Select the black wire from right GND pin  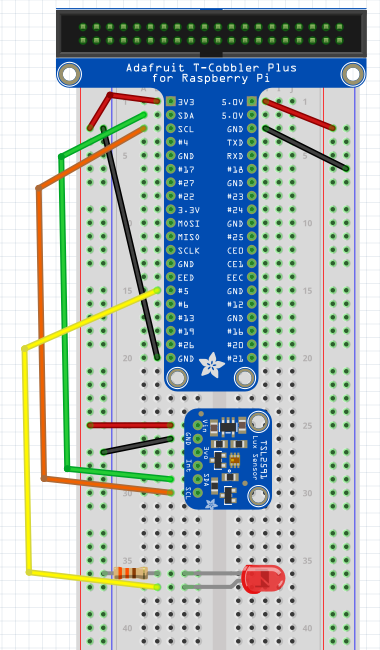click(306, 148)
